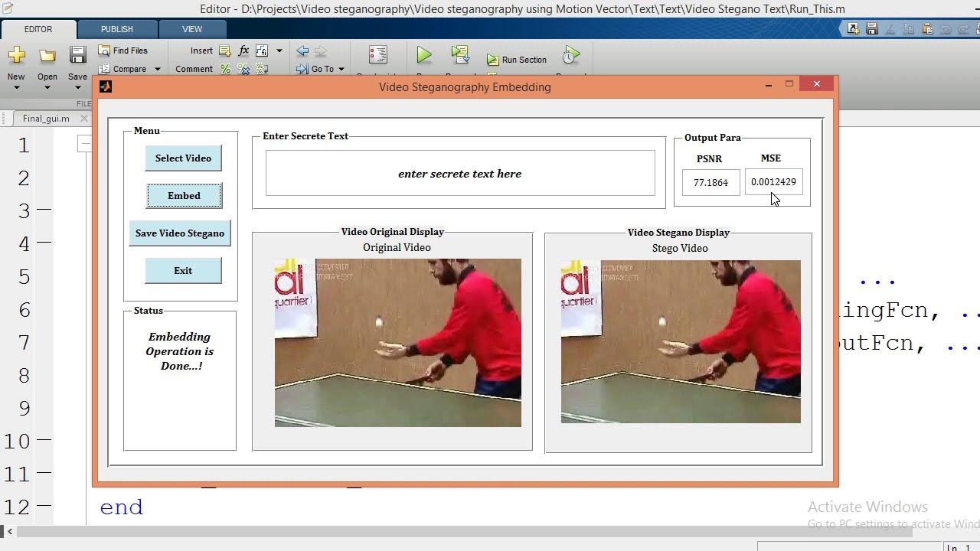Click the Select Video button
This screenshot has width=980, height=551.
(183, 158)
